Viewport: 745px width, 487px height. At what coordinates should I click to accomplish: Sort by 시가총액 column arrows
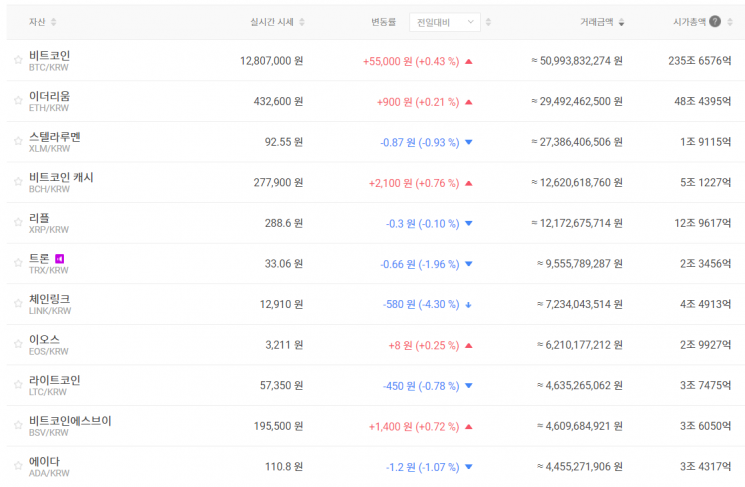tap(730, 22)
